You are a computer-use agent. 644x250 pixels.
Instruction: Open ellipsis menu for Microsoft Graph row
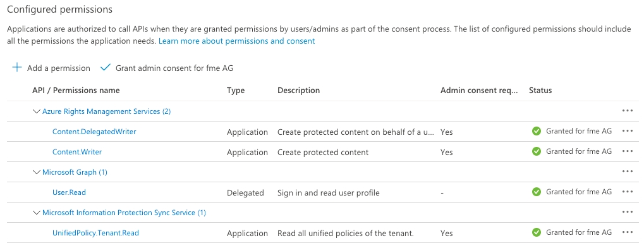(x=627, y=172)
